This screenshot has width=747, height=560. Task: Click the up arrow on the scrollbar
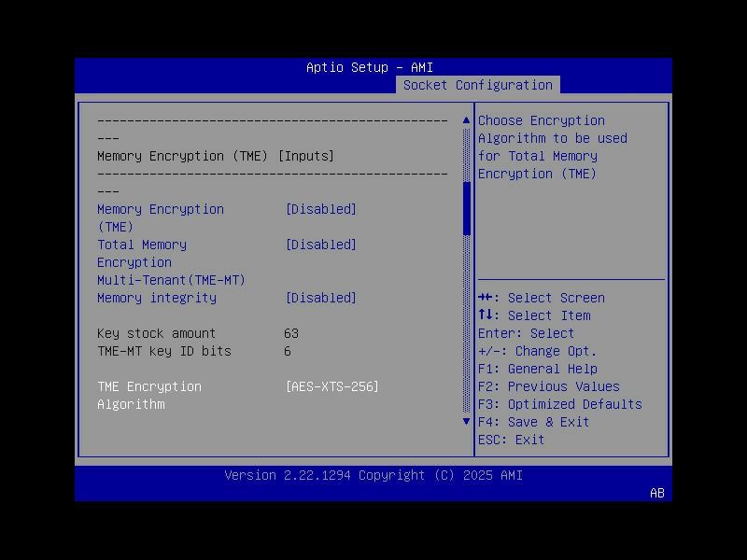[465, 119]
